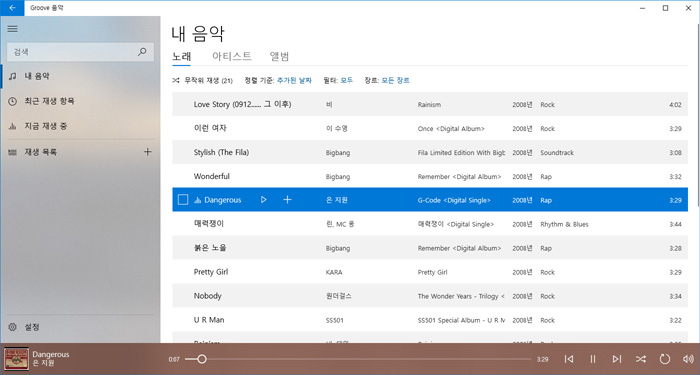Click album 매력쟁이 <Digital Single>
This screenshot has height=375, width=700.
(456, 224)
